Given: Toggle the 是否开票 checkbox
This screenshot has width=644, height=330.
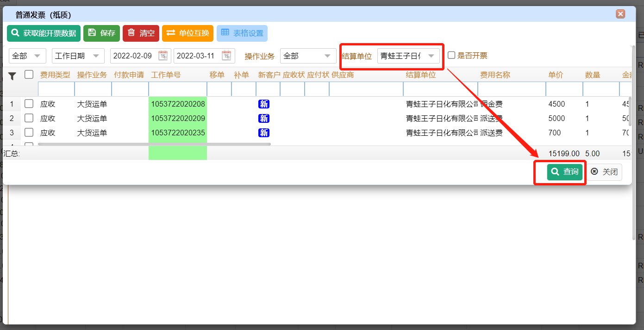Looking at the screenshot, I should tap(451, 55).
